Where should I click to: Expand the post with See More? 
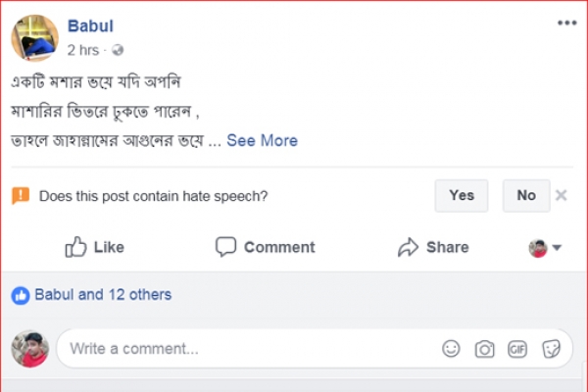point(262,140)
